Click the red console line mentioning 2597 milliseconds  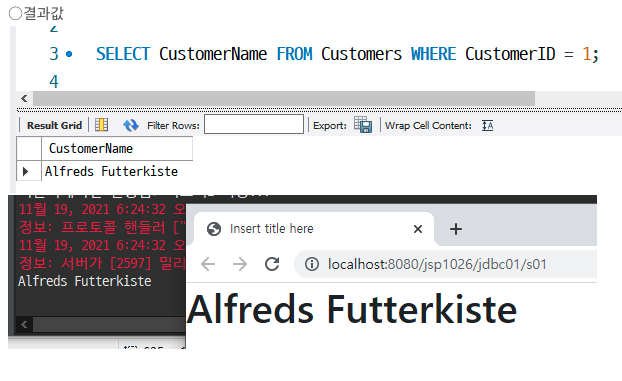click(102, 263)
